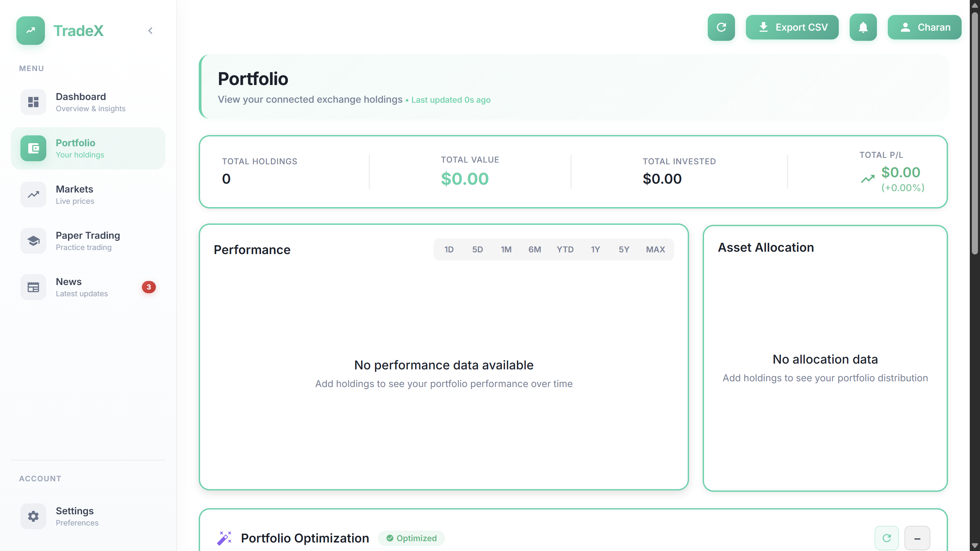Select the MAX performance range

coord(655,249)
